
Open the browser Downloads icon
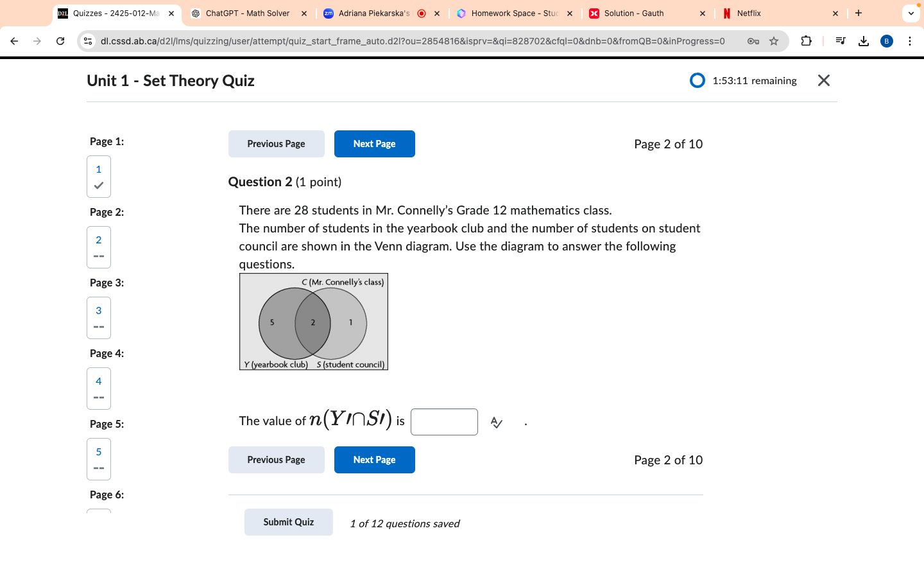click(x=864, y=41)
